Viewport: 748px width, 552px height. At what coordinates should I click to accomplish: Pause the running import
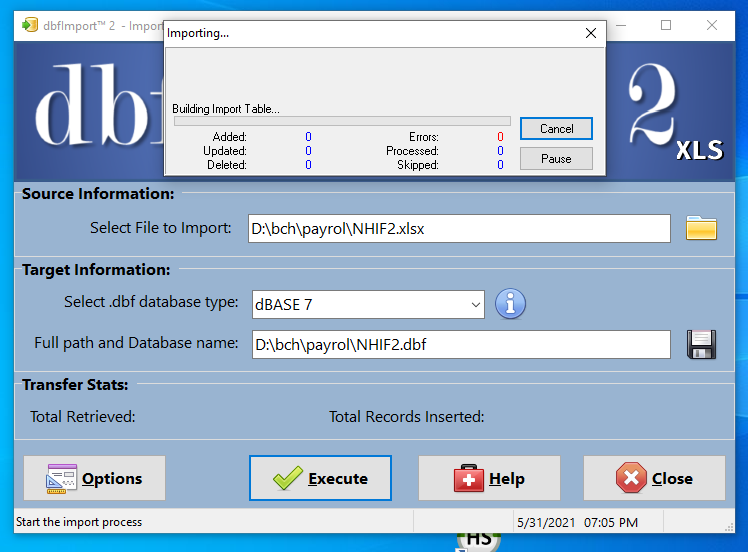(x=556, y=158)
